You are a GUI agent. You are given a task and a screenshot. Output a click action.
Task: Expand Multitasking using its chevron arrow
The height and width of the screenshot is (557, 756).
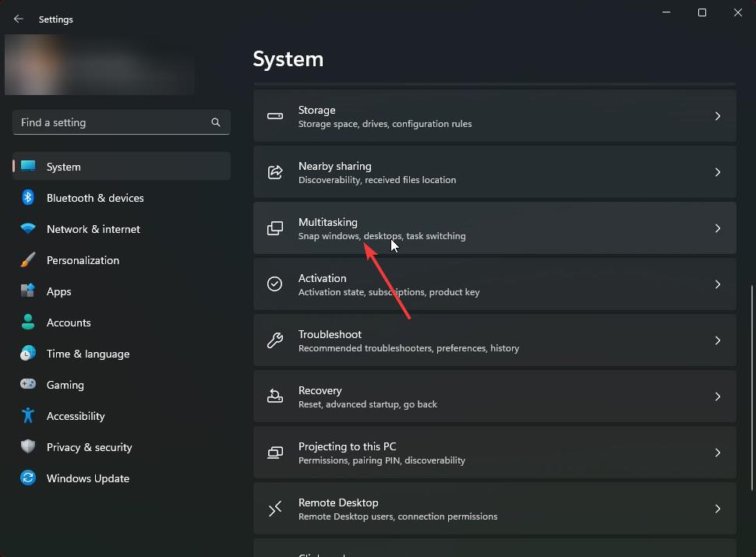tap(717, 228)
